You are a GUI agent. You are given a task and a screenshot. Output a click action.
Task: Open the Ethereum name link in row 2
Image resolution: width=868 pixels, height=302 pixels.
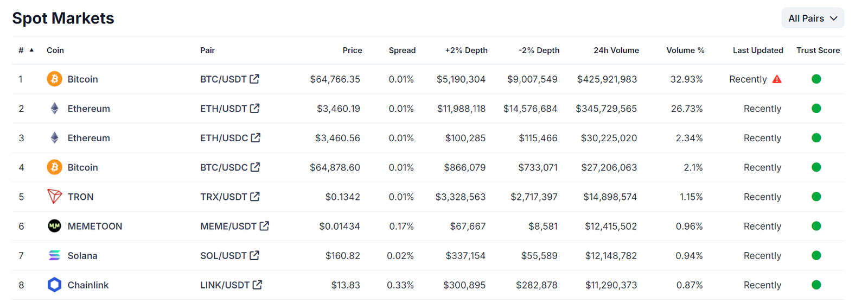pyautogui.click(x=88, y=109)
